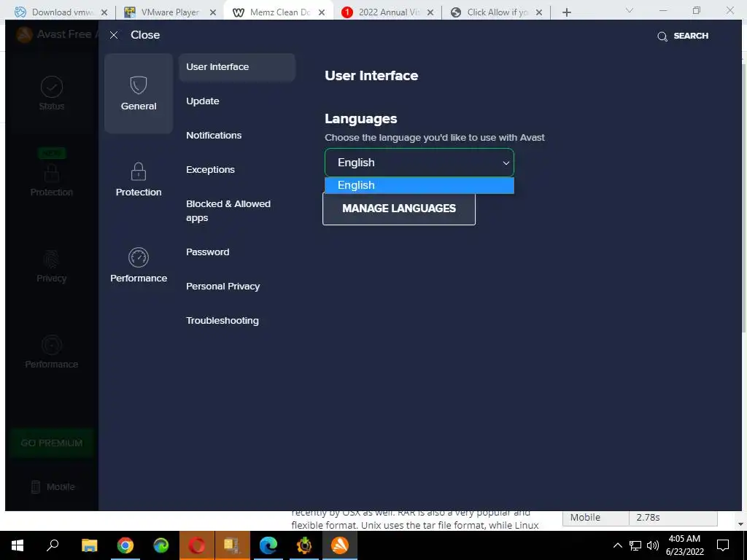Open Windows taskbar search

53,545
